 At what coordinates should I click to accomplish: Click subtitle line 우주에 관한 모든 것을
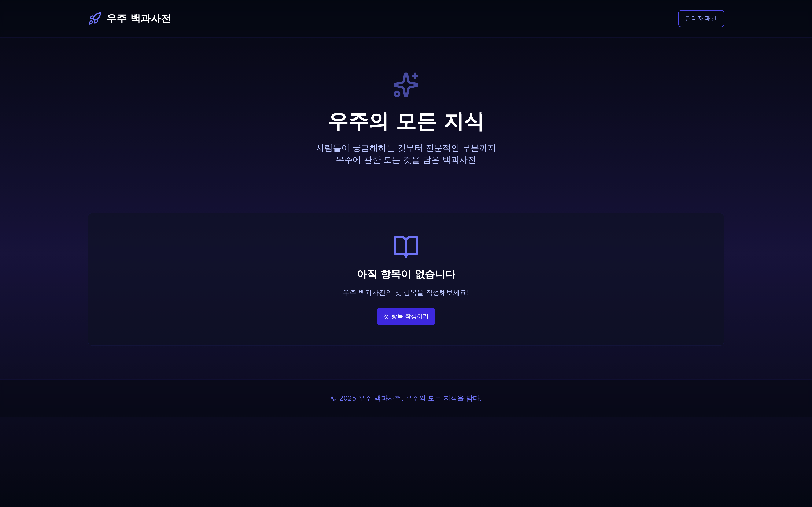(406, 160)
